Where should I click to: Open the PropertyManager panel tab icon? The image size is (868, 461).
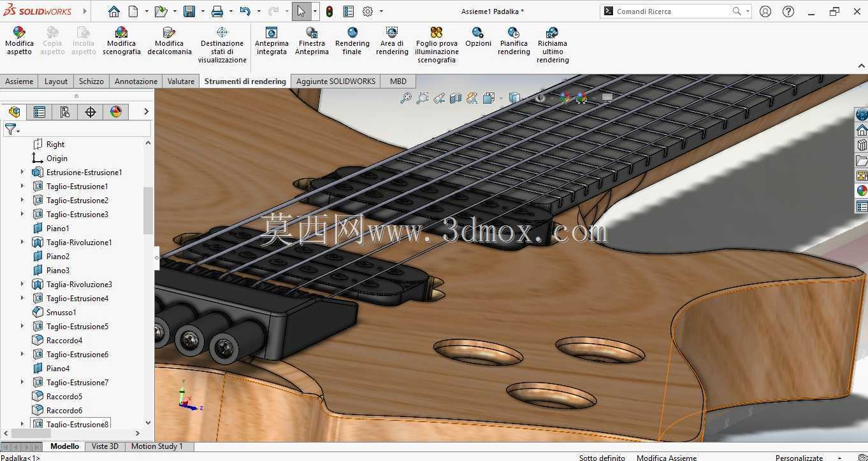point(40,112)
